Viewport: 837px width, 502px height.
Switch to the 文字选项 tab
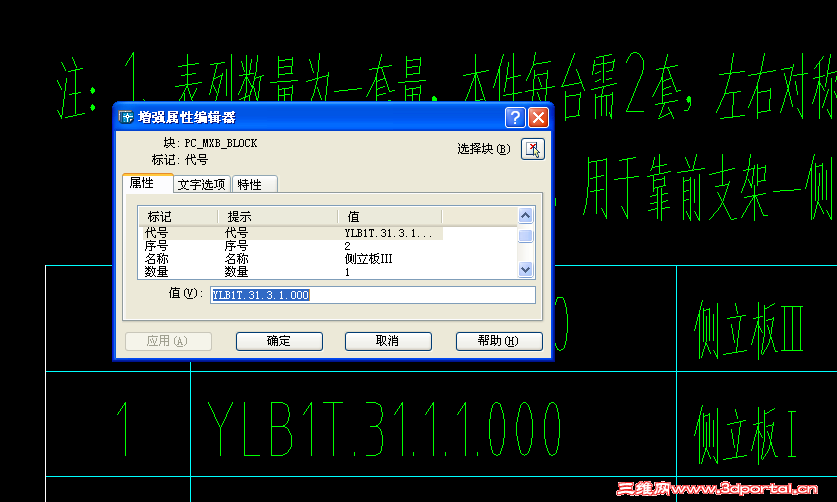click(202, 184)
